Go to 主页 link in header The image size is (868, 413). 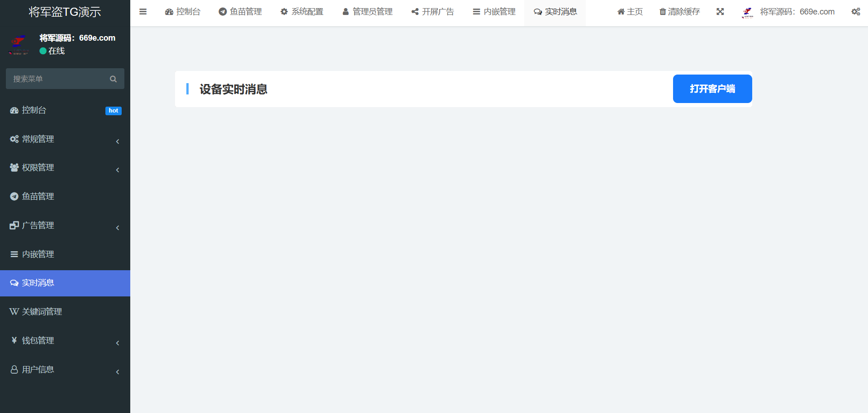point(630,12)
